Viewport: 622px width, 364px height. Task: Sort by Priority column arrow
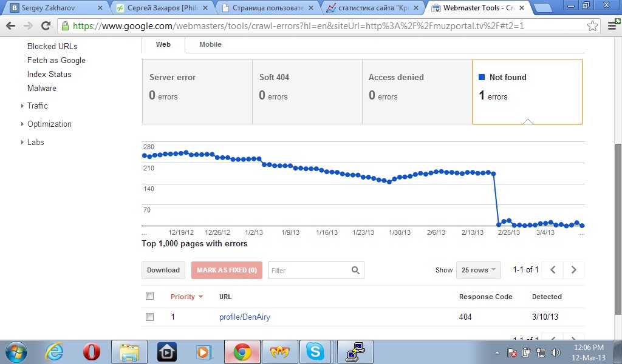pos(200,297)
